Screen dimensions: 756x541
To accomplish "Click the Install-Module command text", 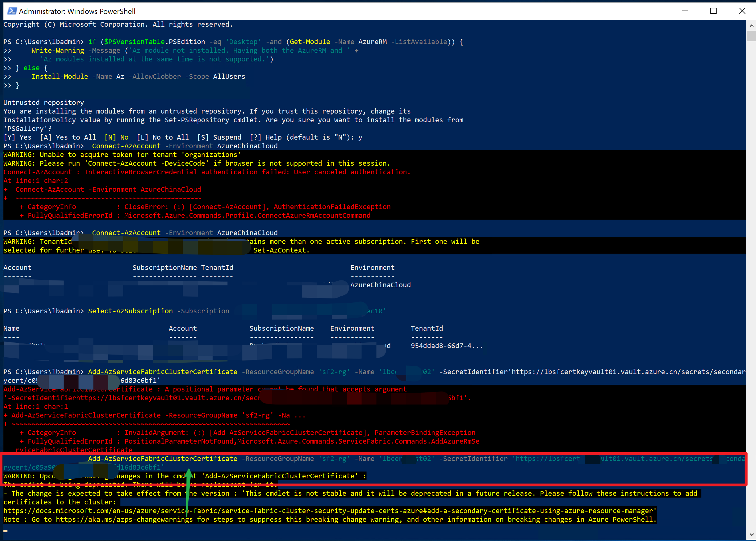I will click(60, 77).
